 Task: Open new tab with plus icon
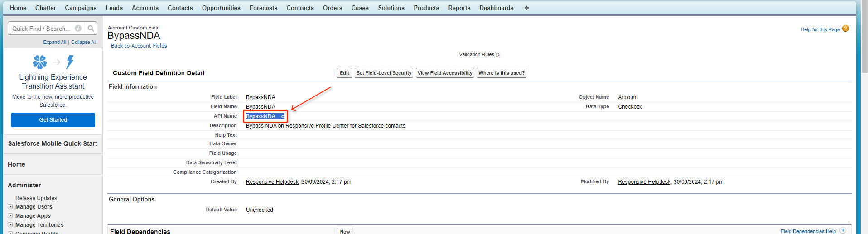(x=526, y=8)
